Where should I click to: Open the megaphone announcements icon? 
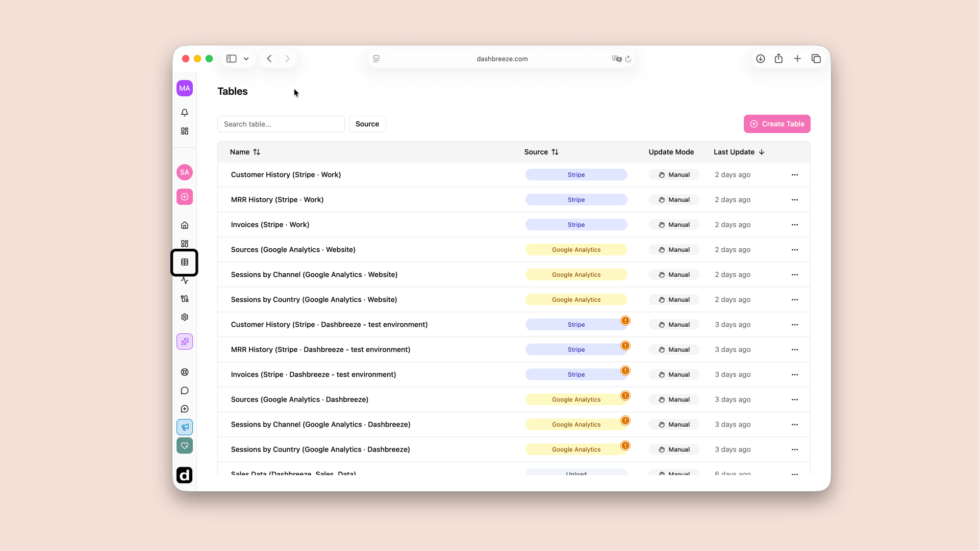click(185, 427)
